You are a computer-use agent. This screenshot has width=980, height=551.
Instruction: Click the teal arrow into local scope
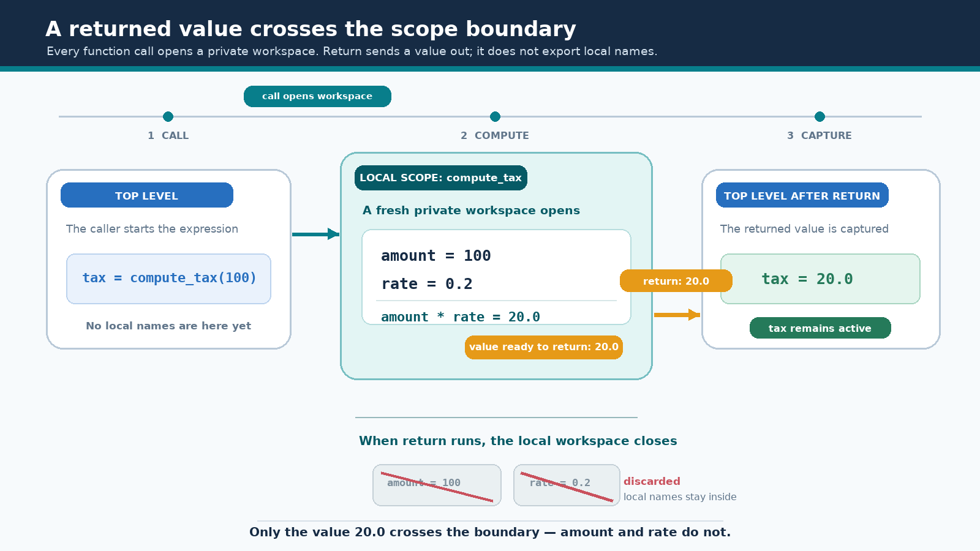pyautogui.click(x=315, y=234)
